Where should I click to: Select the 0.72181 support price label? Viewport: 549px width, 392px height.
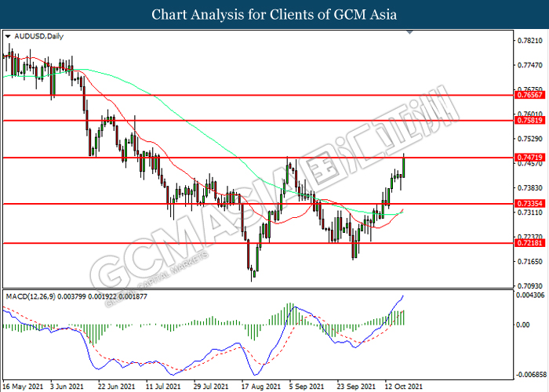point(529,243)
